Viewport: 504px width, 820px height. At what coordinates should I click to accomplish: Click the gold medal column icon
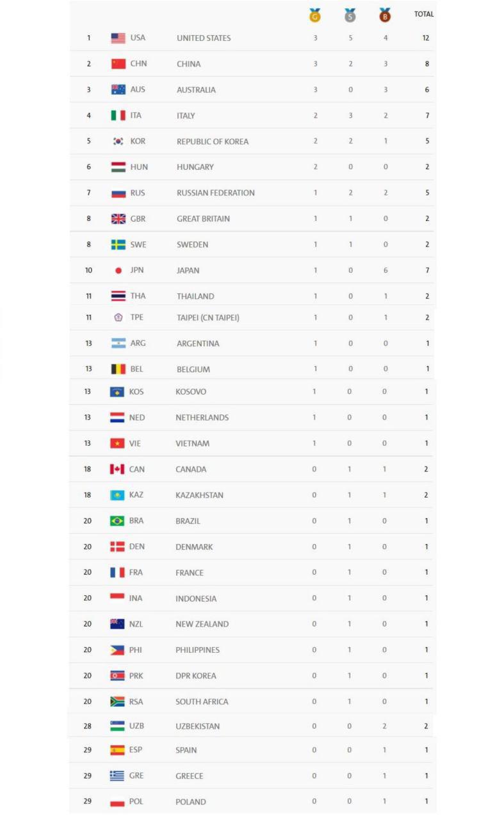coord(314,15)
